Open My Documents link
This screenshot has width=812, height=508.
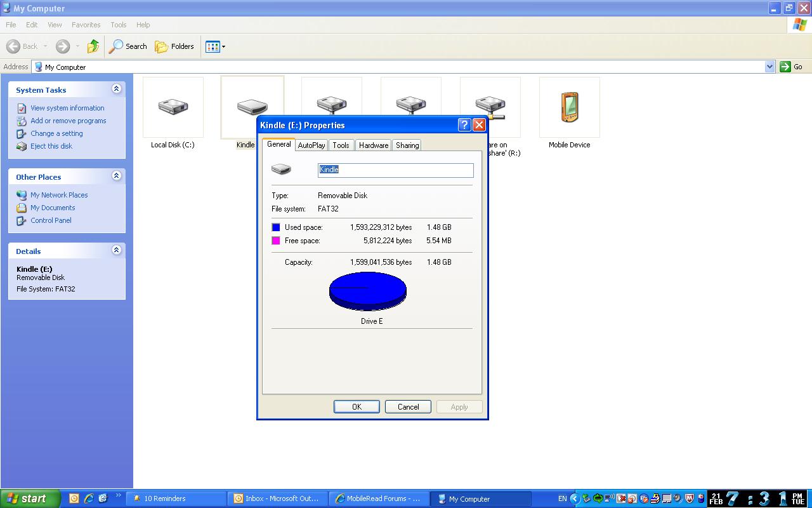tap(53, 208)
